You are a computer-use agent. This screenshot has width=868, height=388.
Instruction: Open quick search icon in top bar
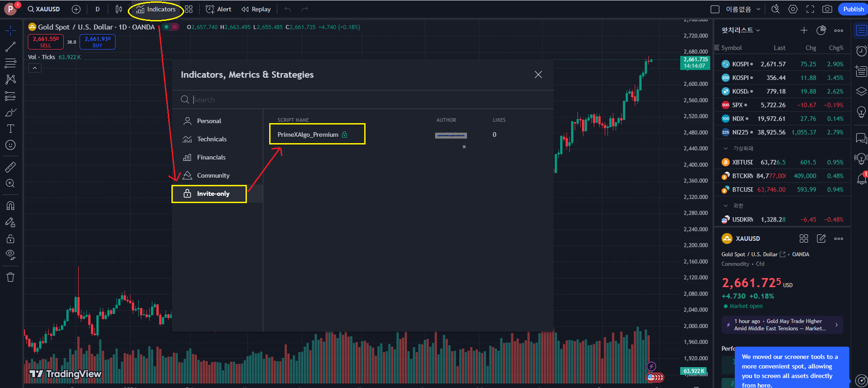click(776, 9)
